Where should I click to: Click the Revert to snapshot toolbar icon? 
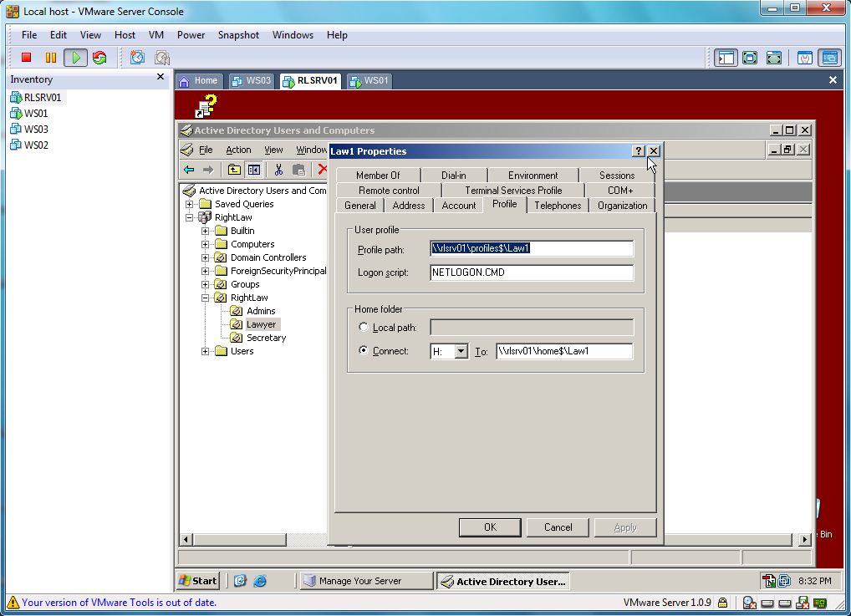[x=161, y=58]
